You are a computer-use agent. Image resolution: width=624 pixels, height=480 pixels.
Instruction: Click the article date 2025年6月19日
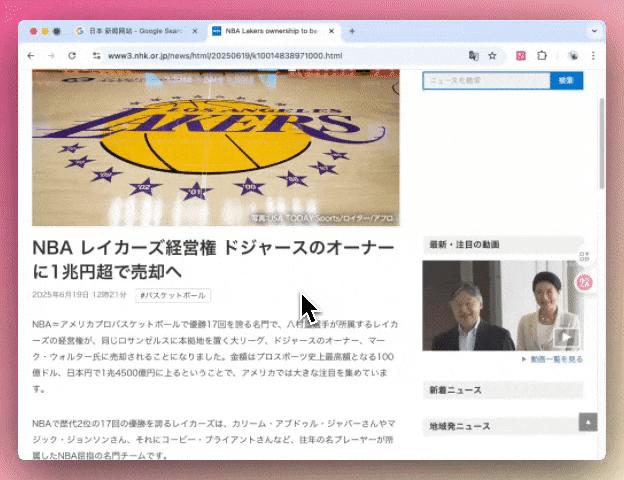coord(79,295)
